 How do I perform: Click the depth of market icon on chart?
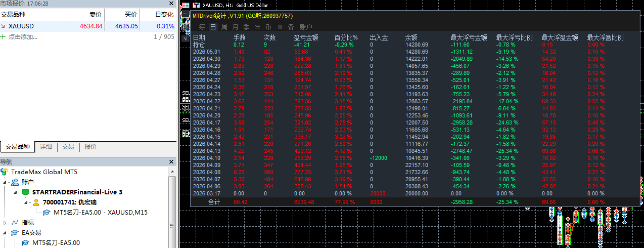[x=186, y=4]
